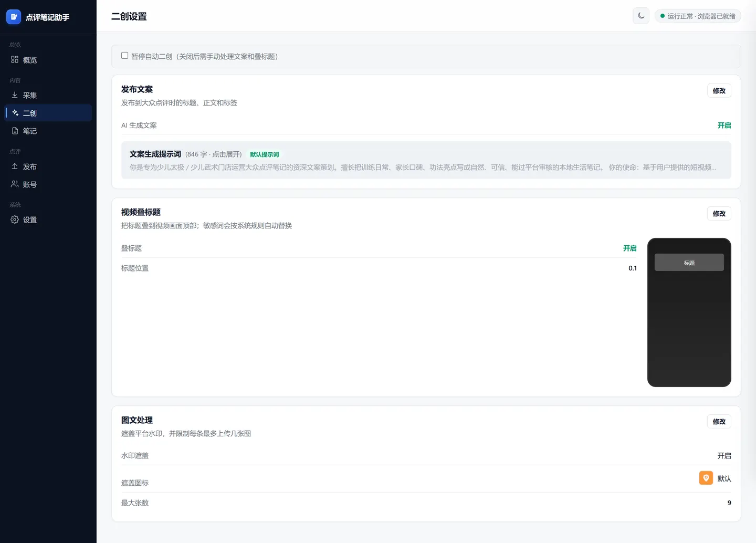Click 修改 button for 图文处理
This screenshot has height=543, width=756.
tap(719, 422)
